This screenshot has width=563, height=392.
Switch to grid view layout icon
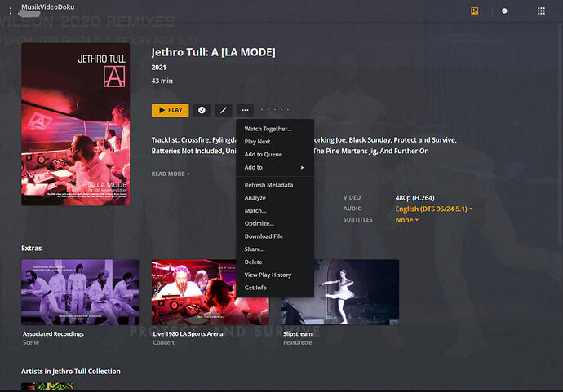[541, 11]
